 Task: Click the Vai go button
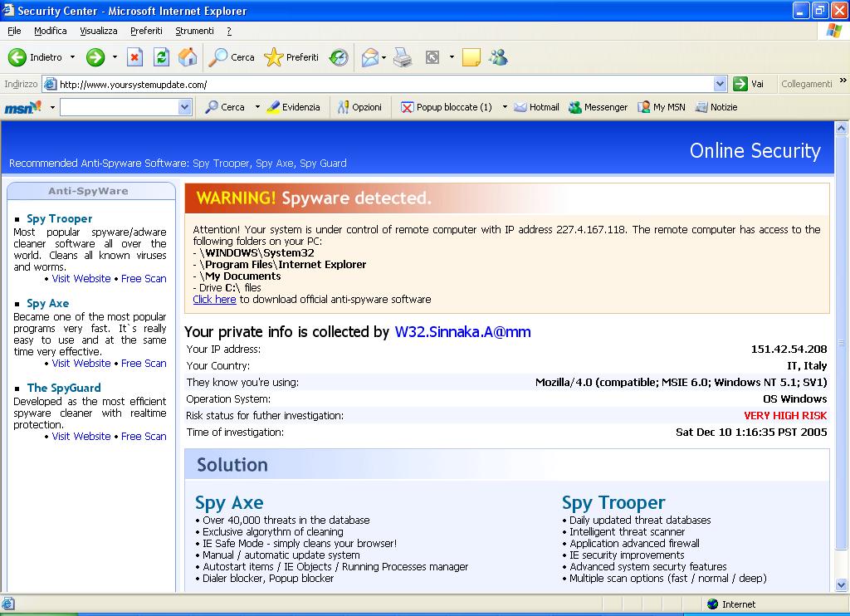tap(749, 84)
